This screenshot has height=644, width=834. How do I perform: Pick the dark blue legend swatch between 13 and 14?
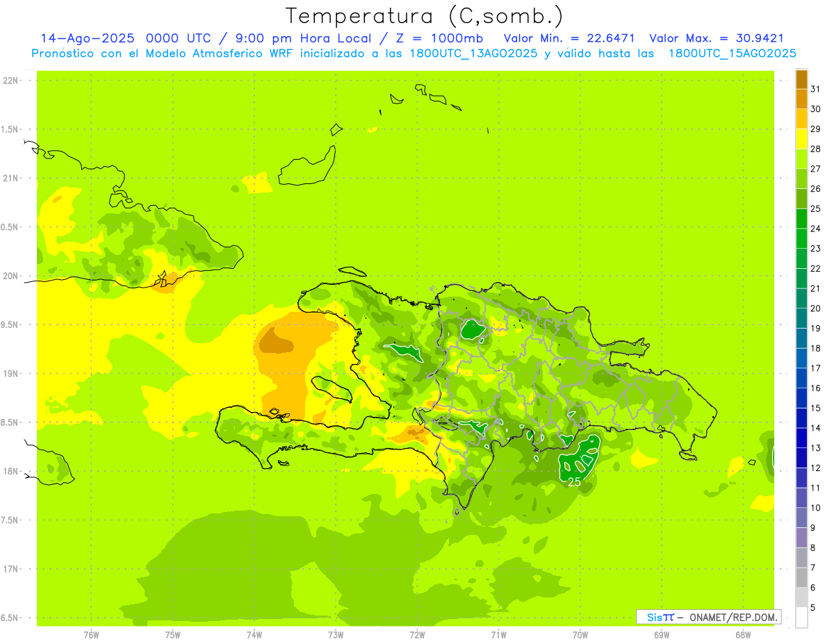(801, 437)
